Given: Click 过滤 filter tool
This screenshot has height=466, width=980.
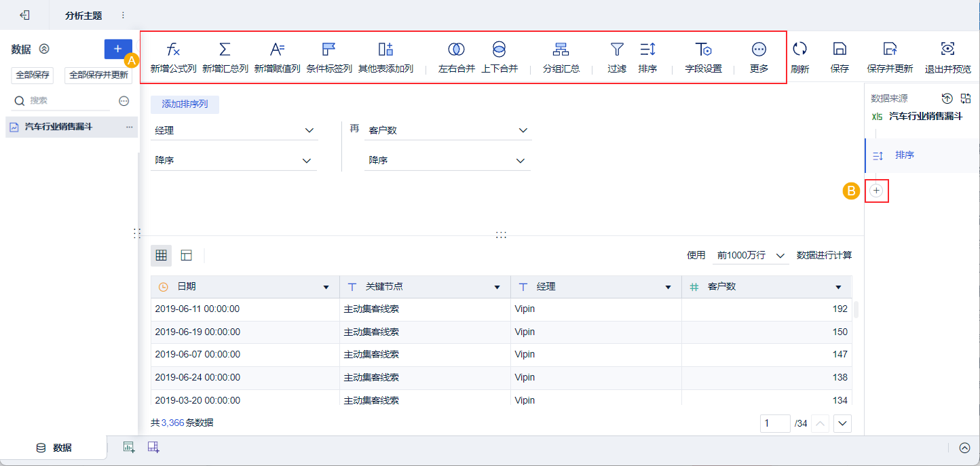Looking at the screenshot, I should tap(617, 57).
